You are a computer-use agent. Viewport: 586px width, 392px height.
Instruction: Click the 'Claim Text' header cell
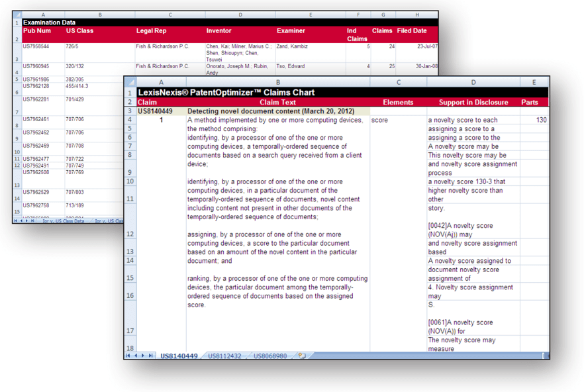[277, 102]
